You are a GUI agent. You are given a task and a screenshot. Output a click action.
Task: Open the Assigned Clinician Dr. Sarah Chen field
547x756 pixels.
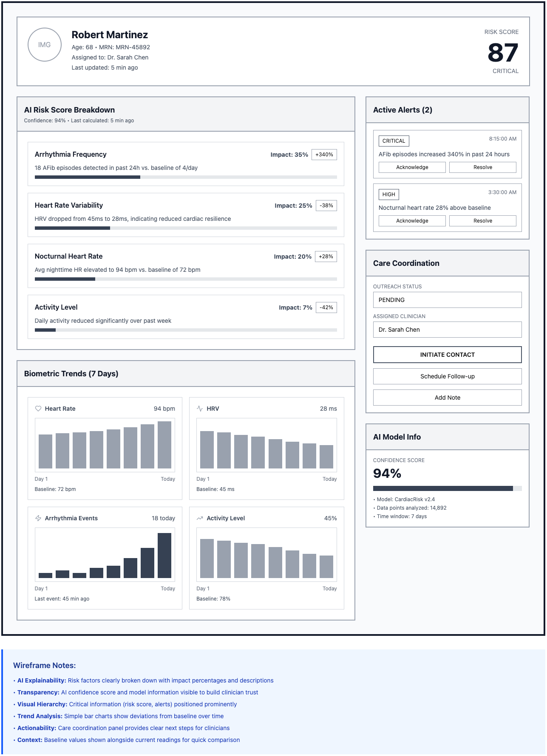pyautogui.click(x=447, y=330)
